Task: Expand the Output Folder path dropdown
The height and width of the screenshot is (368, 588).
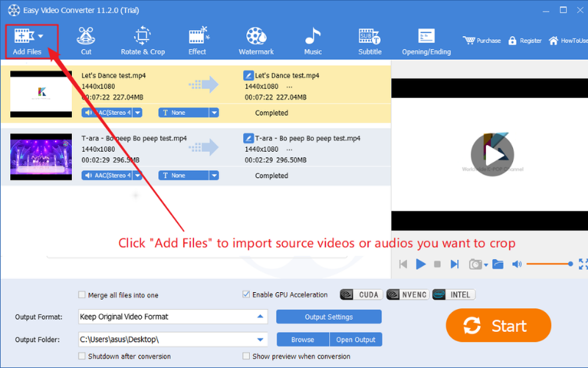Action: point(260,339)
